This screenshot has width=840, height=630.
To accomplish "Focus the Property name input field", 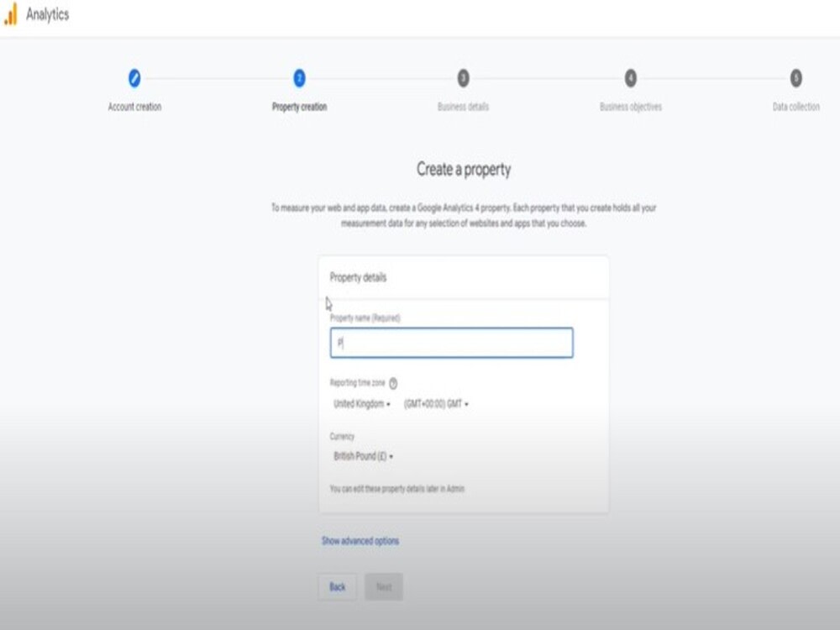I will point(452,343).
